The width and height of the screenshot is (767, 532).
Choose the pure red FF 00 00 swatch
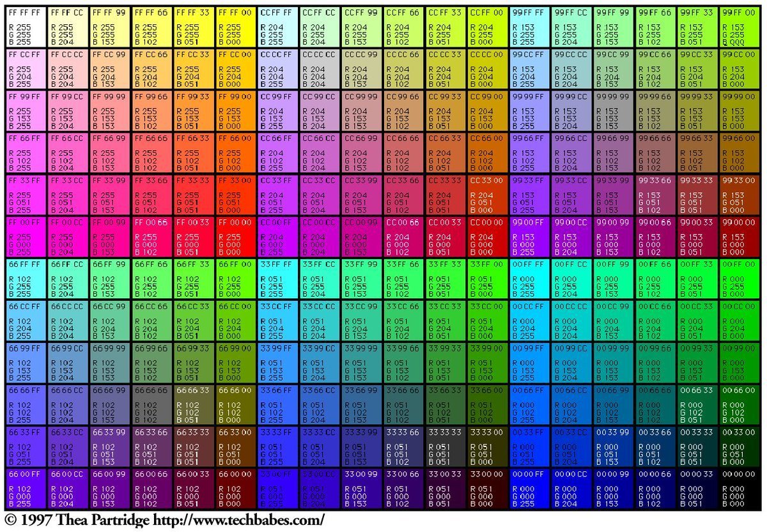(235, 236)
